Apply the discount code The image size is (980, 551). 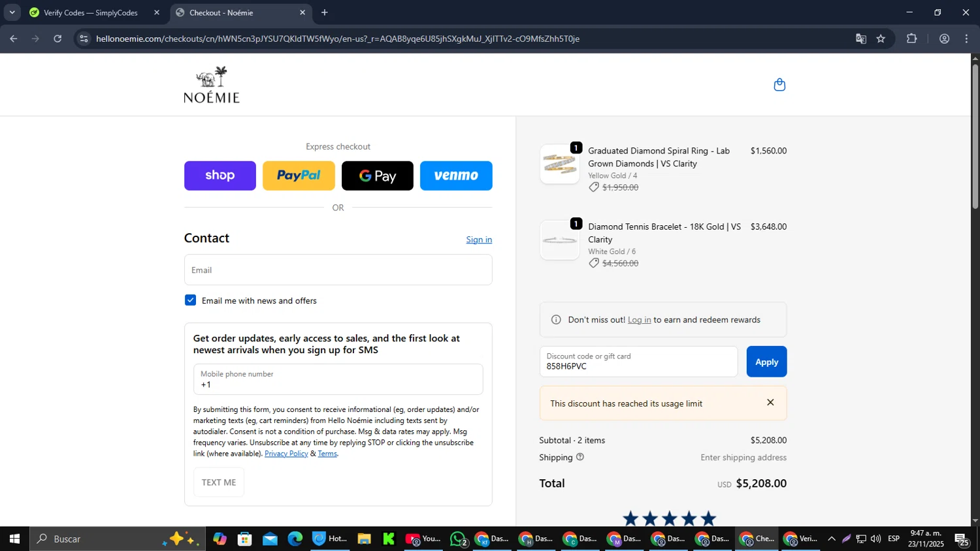[766, 362]
